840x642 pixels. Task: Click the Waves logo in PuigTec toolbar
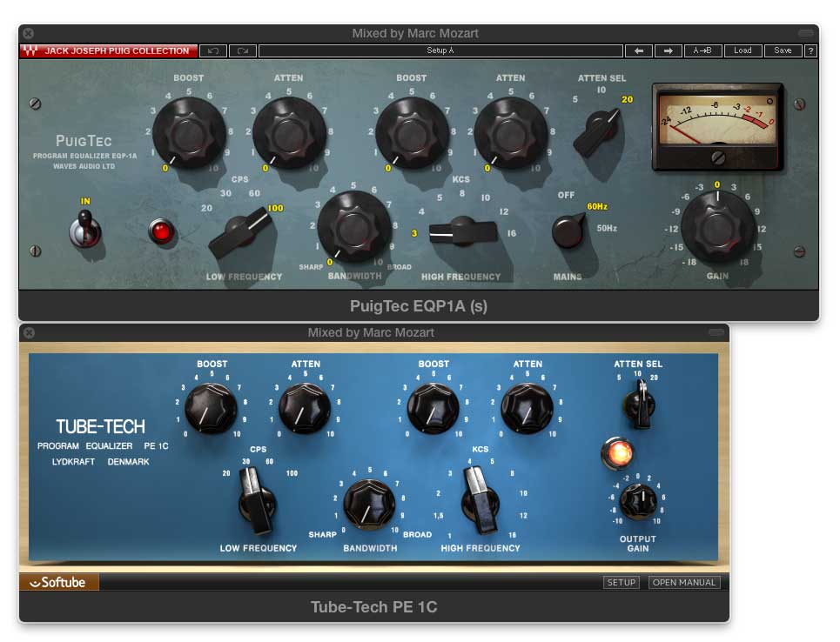click(x=30, y=50)
